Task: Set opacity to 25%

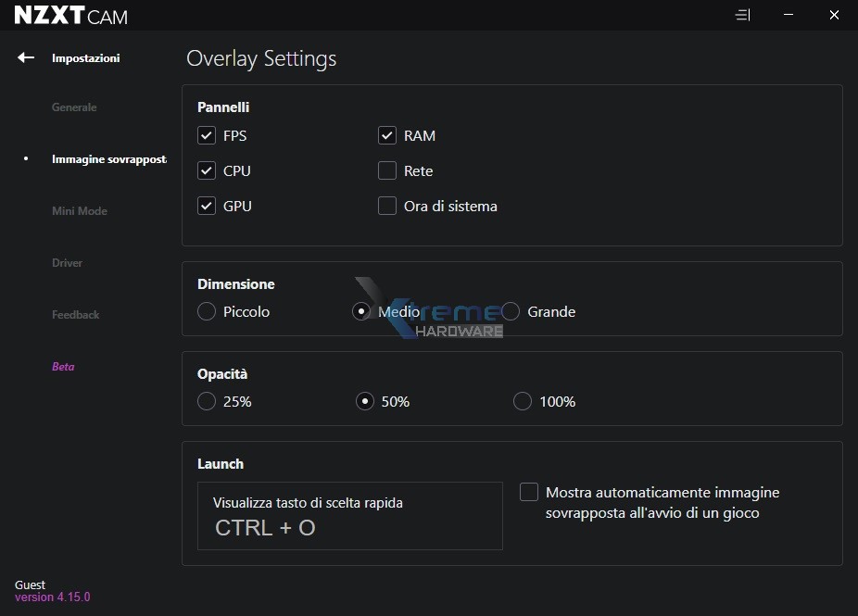Action: pos(207,401)
